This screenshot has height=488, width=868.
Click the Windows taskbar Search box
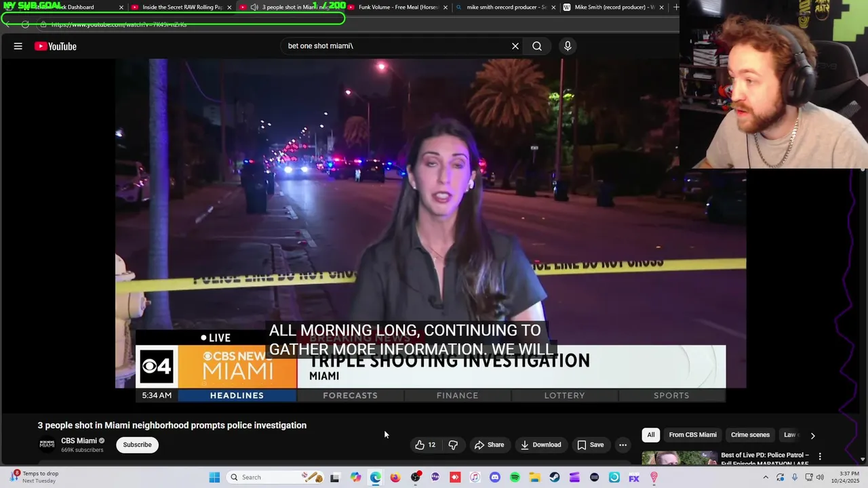coord(275,477)
